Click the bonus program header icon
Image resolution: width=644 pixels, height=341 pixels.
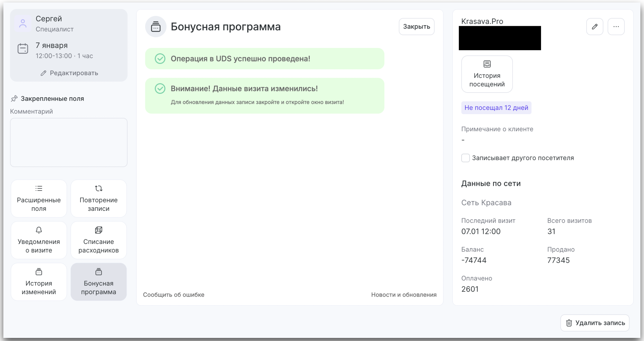156,27
